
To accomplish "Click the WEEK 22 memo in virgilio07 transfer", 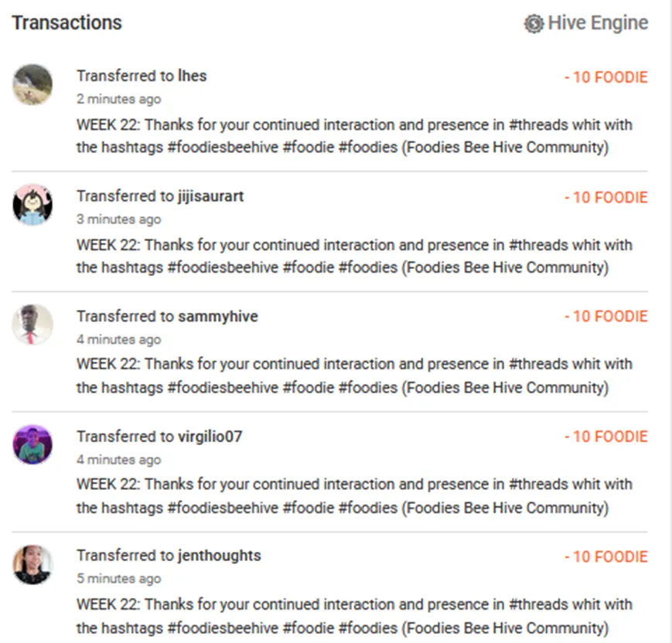I will click(x=353, y=496).
